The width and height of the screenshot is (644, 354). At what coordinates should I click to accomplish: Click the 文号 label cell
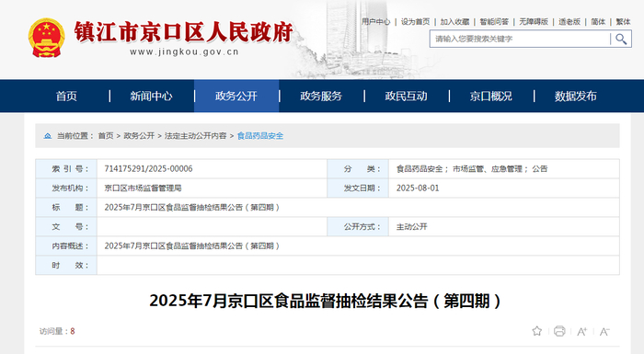tap(66, 227)
